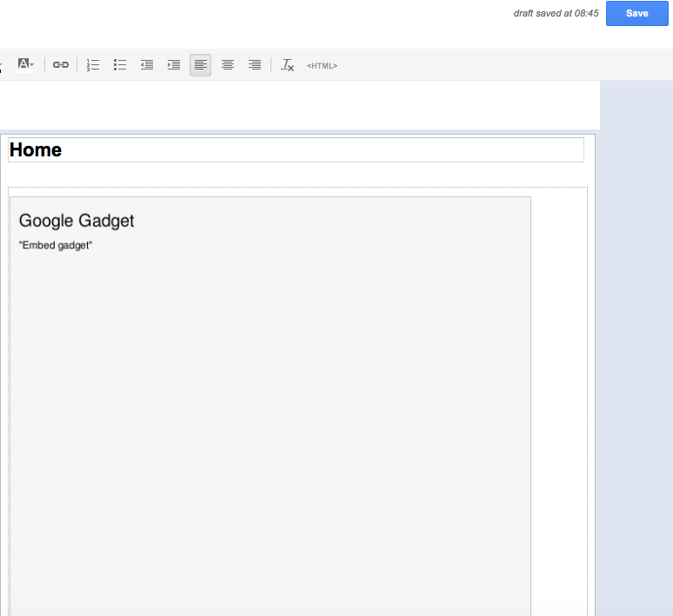
Task: Insert a link using the chain icon
Action: [x=61, y=65]
